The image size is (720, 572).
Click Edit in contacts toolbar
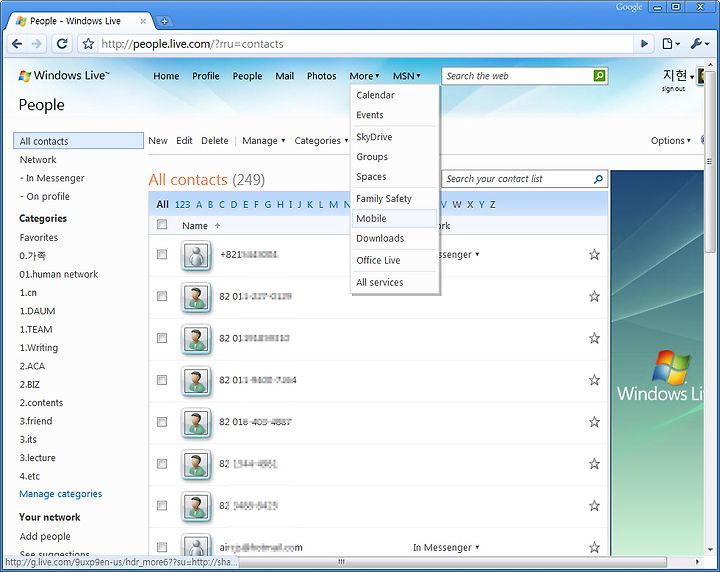184,140
